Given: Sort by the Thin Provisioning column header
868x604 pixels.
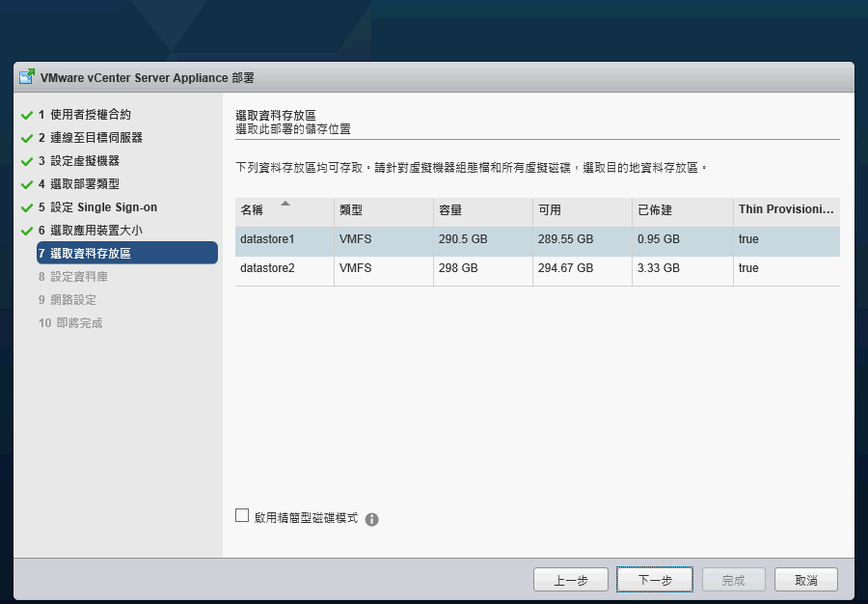Looking at the screenshot, I should click(787, 211).
